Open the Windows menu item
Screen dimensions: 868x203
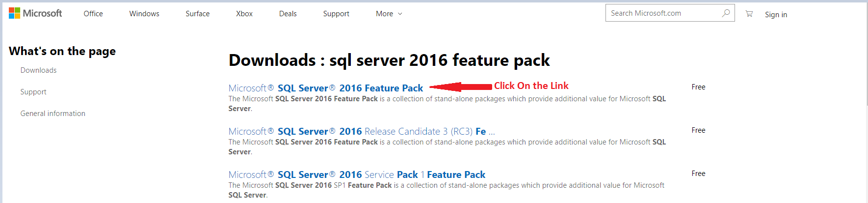click(144, 14)
